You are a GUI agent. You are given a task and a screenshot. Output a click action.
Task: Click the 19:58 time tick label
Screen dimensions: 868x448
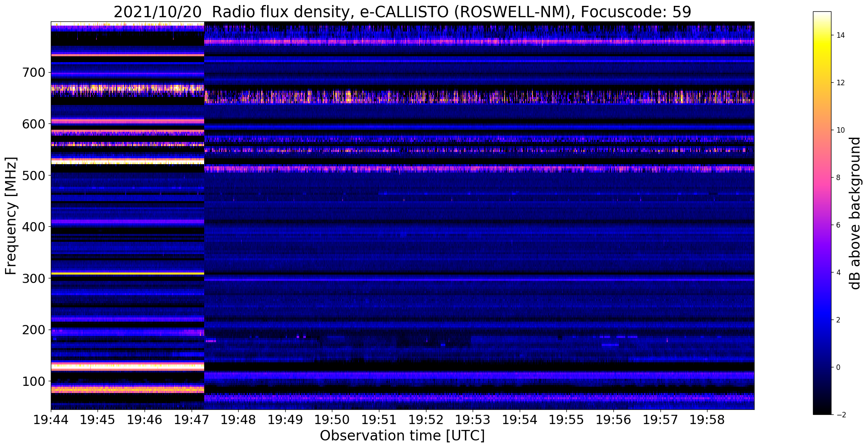click(707, 420)
